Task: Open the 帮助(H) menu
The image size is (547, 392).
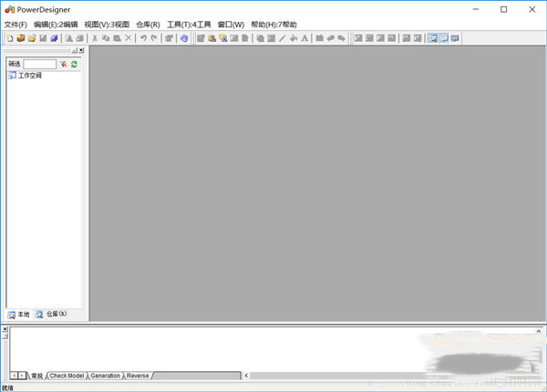Action: click(x=273, y=25)
